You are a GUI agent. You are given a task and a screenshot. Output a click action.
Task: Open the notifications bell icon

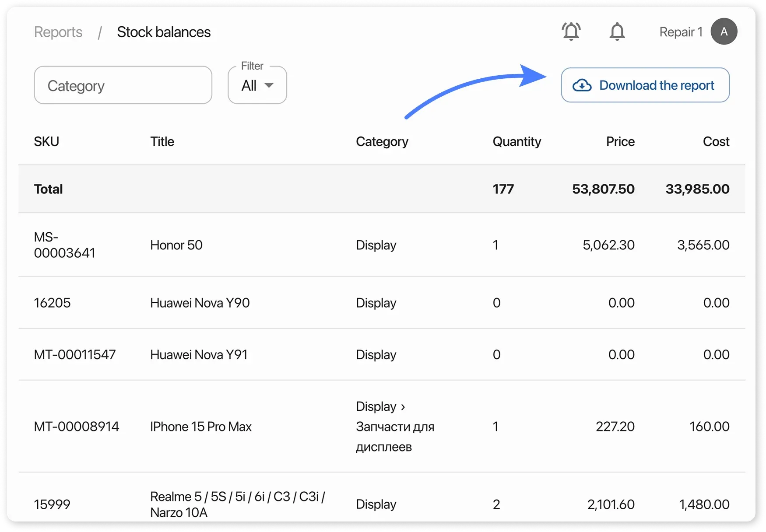617,31
